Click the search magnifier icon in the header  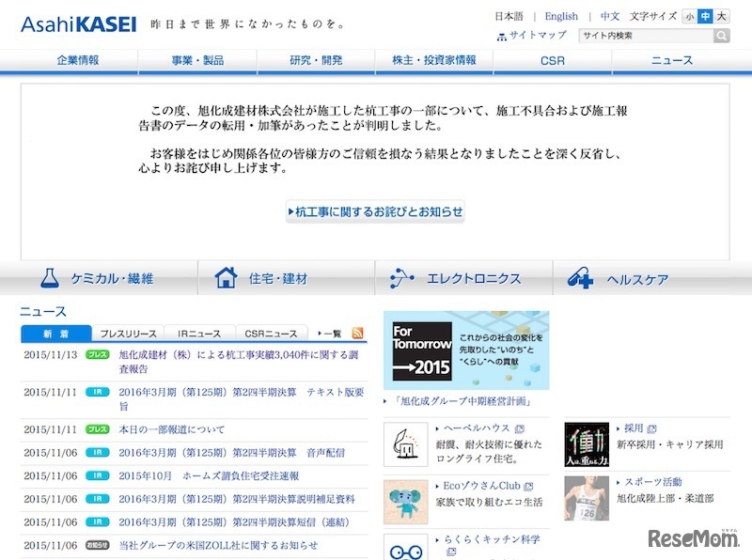pos(721,34)
